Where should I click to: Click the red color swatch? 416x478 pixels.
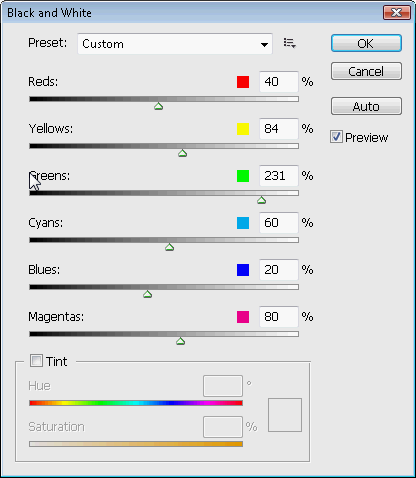click(x=243, y=82)
